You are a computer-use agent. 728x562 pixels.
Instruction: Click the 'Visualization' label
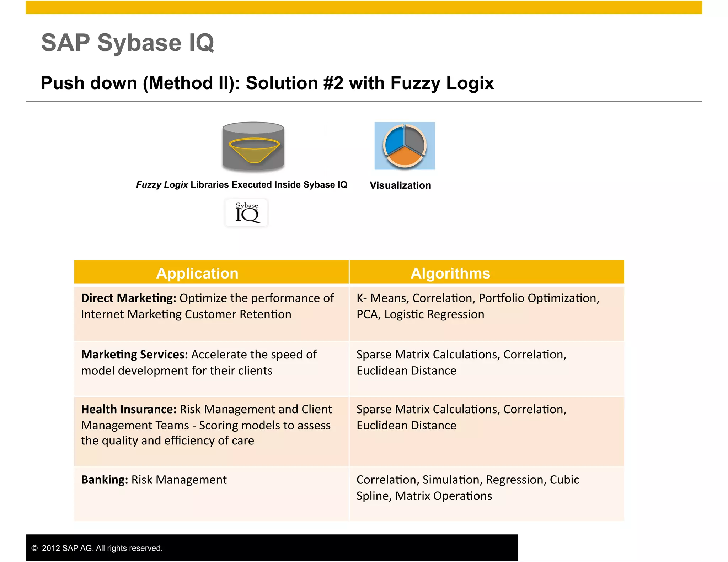click(400, 185)
